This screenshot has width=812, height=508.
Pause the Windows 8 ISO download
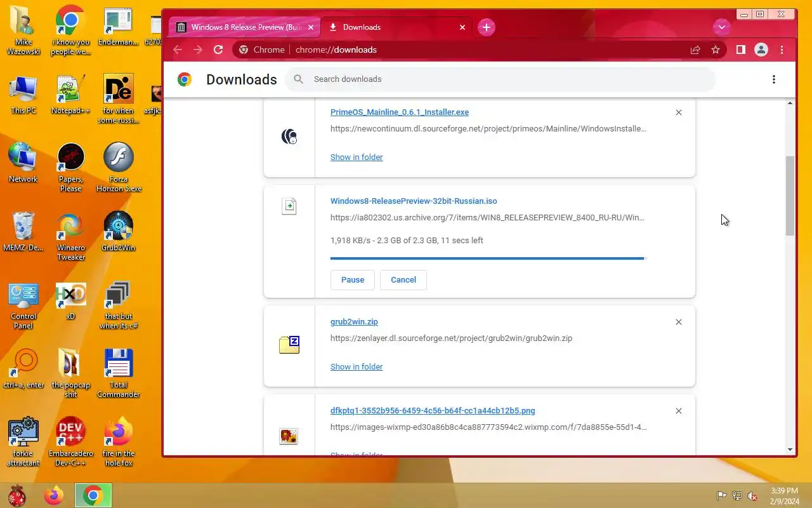(x=353, y=280)
